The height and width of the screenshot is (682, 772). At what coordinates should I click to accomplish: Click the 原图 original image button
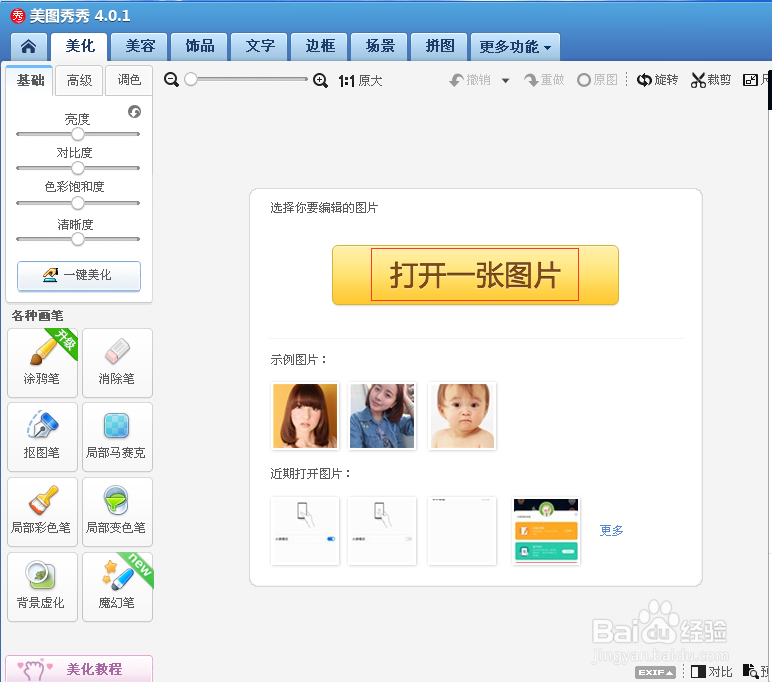pyautogui.click(x=597, y=80)
